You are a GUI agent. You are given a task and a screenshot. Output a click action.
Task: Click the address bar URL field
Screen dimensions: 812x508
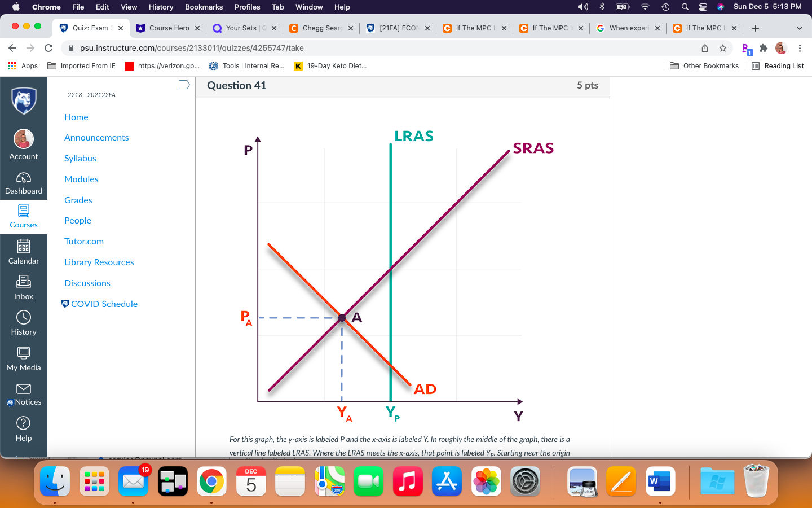(378, 48)
